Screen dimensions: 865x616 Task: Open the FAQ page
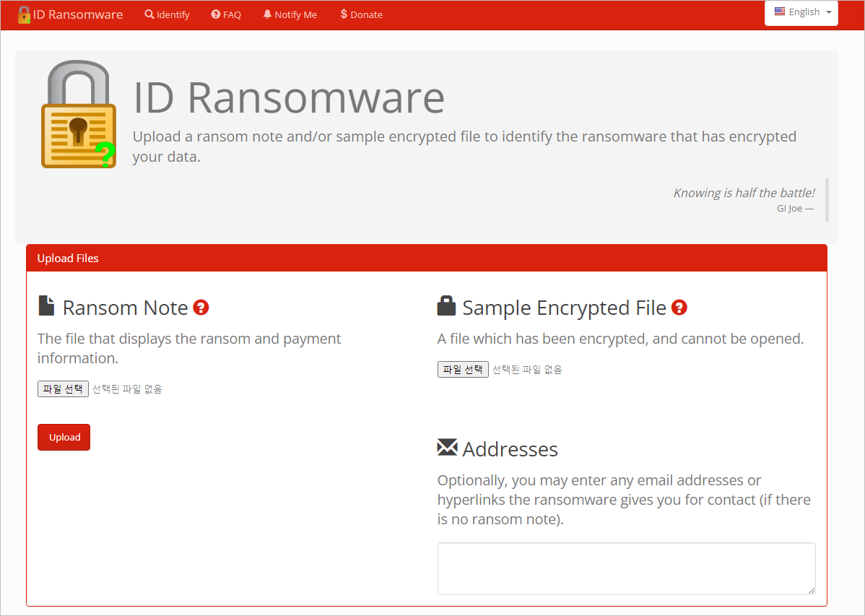click(226, 14)
